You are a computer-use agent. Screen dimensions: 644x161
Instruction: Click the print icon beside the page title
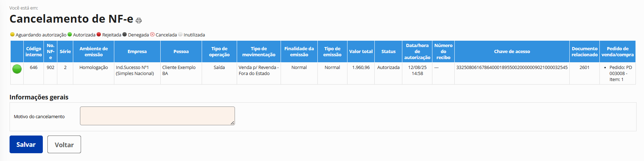point(139,21)
